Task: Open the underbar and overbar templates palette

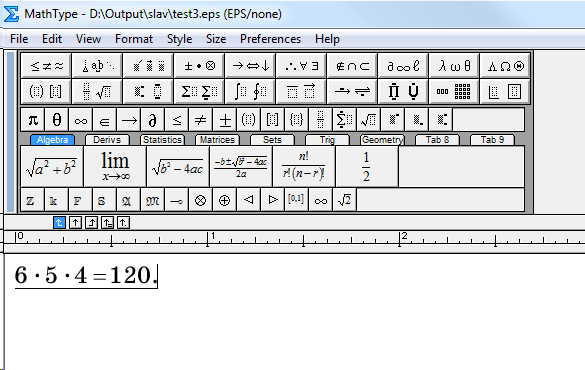Action: click(x=302, y=91)
